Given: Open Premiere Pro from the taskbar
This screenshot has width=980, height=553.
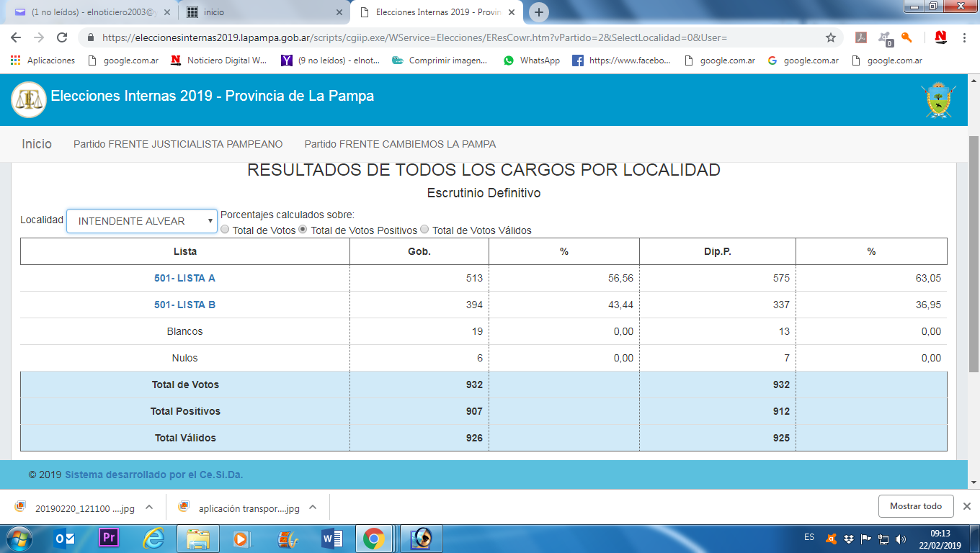Looking at the screenshot, I should (109, 538).
